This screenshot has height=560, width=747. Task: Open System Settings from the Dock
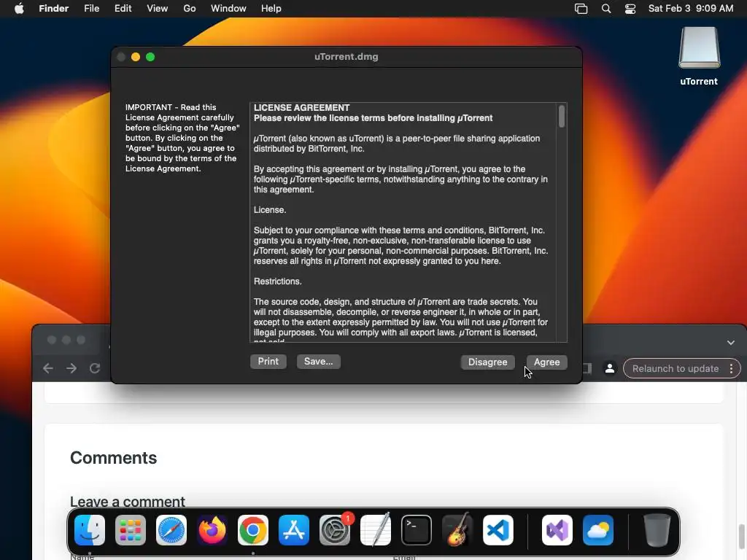[335, 530]
